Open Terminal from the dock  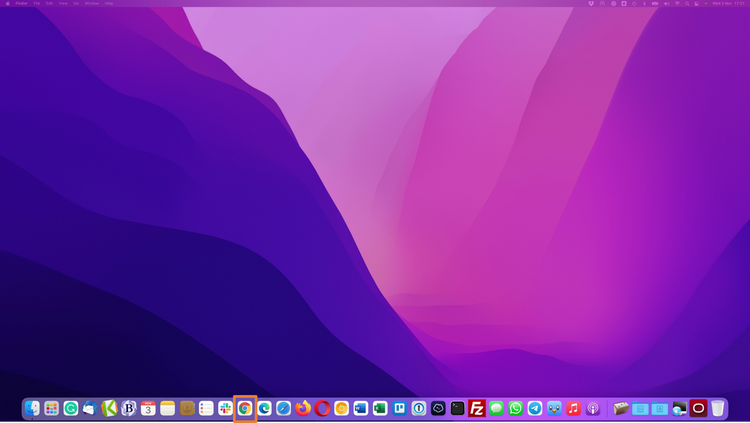click(457, 408)
